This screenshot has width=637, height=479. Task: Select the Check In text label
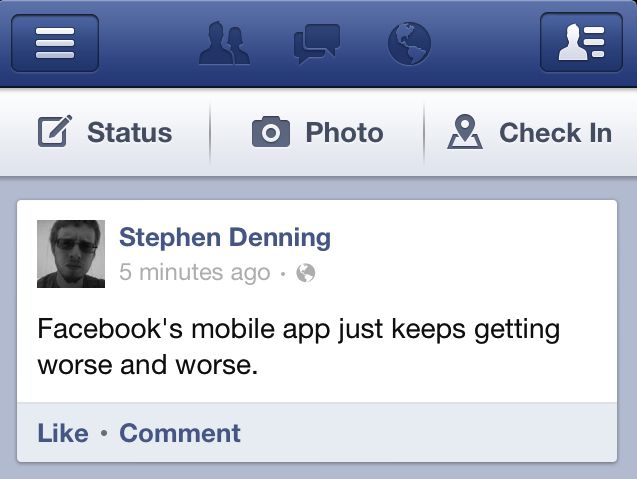tap(555, 133)
